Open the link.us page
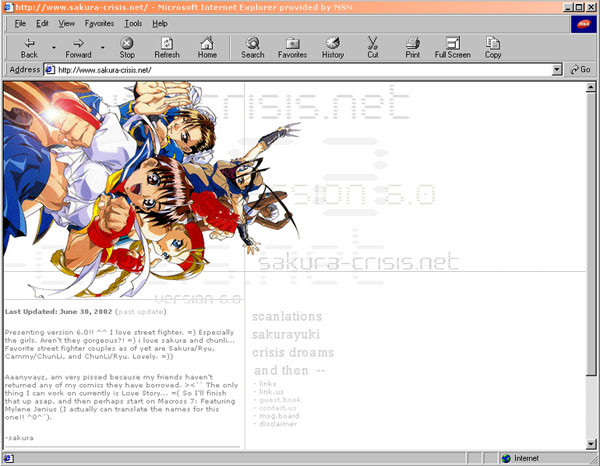The width and height of the screenshot is (600, 466). coord(271,391)
